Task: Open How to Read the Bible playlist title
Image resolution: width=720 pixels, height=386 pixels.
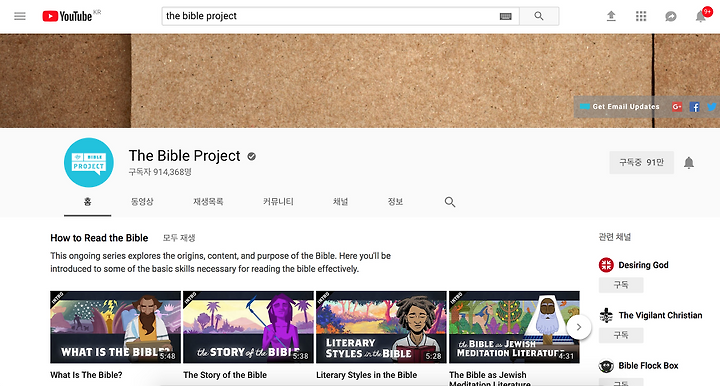Action: pos(99,238)
